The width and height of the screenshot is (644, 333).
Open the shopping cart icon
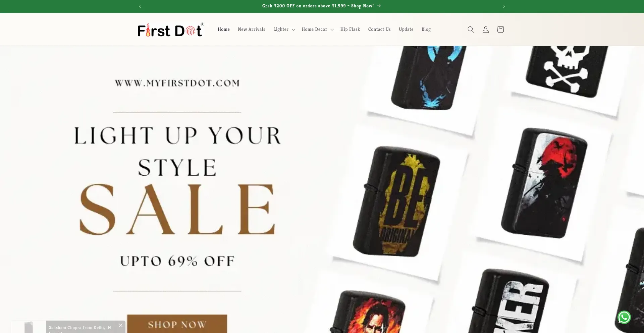tap(500, 30)
